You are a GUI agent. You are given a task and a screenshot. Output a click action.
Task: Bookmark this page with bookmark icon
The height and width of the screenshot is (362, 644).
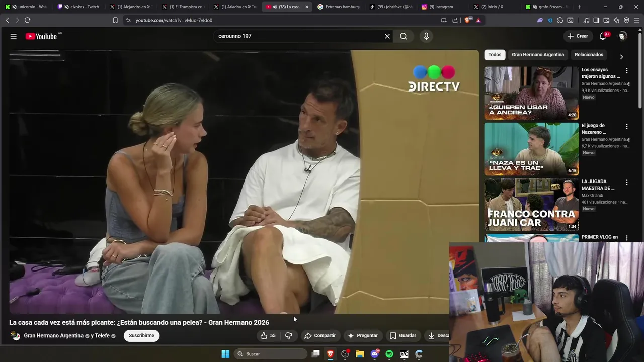tap(115, 20)
